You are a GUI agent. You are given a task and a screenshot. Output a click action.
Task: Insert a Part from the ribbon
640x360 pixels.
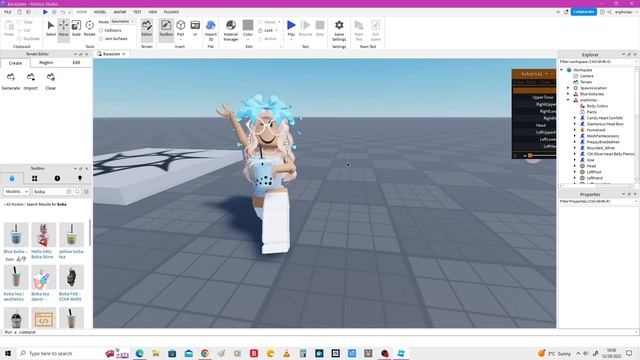coord(180,29)
